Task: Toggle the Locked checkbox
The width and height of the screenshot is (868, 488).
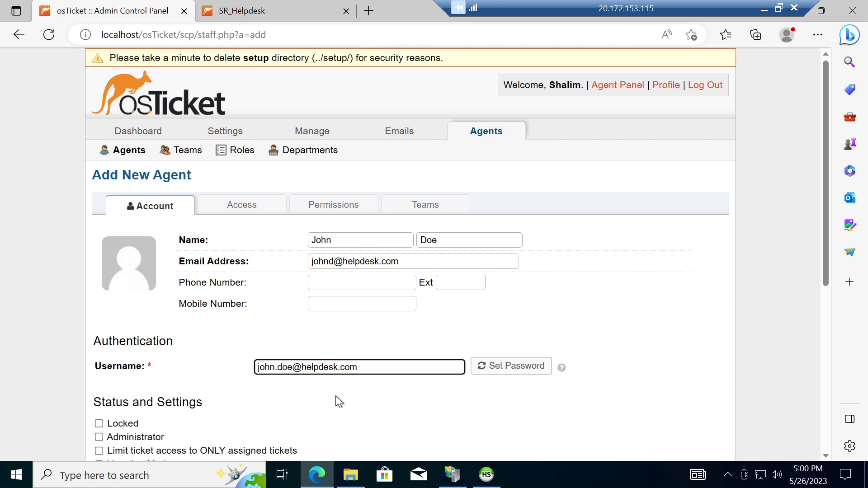Action: tap(99, 423)
